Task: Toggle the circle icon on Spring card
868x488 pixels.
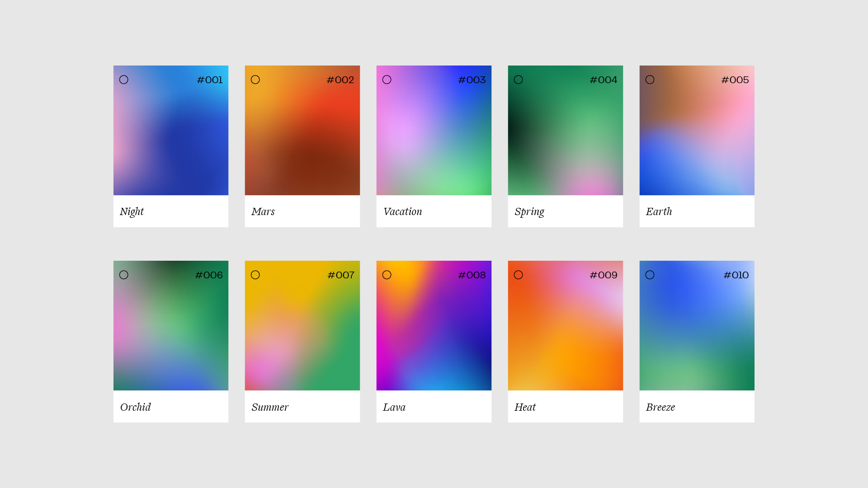Action: [x=519, y=80]
